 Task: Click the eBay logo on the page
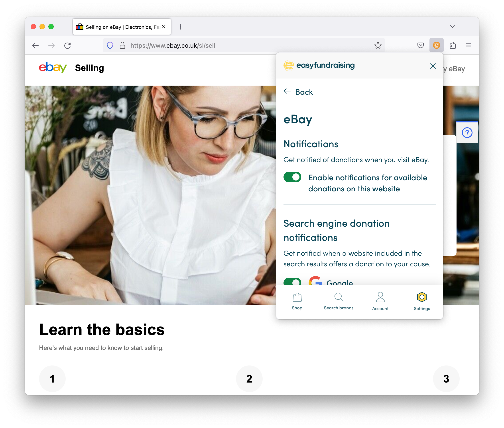[x=53, y=67]
